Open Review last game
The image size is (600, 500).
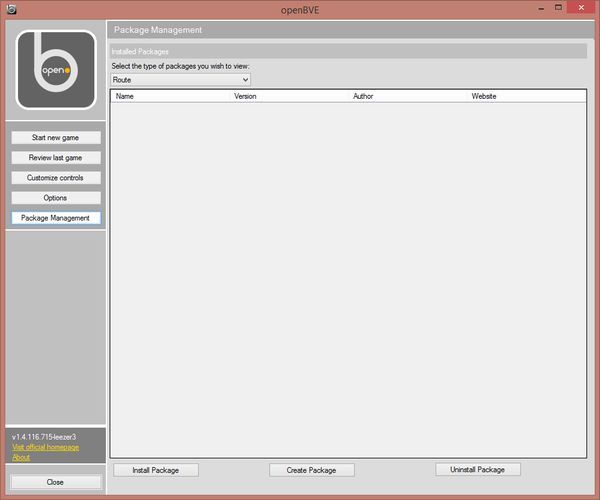coord(56,158)
